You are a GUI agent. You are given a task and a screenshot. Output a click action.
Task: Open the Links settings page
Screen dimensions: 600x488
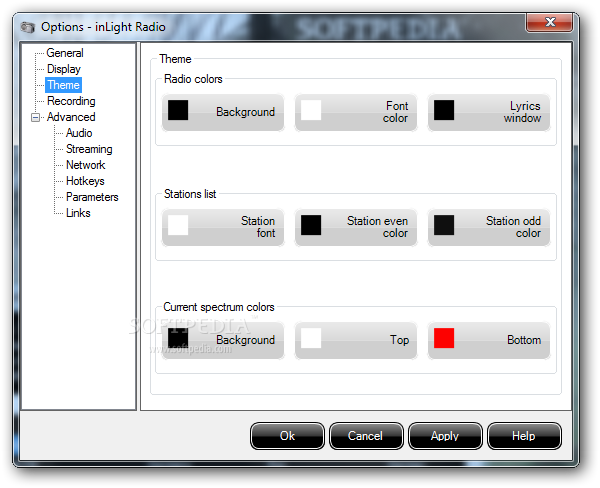(78, 213)
